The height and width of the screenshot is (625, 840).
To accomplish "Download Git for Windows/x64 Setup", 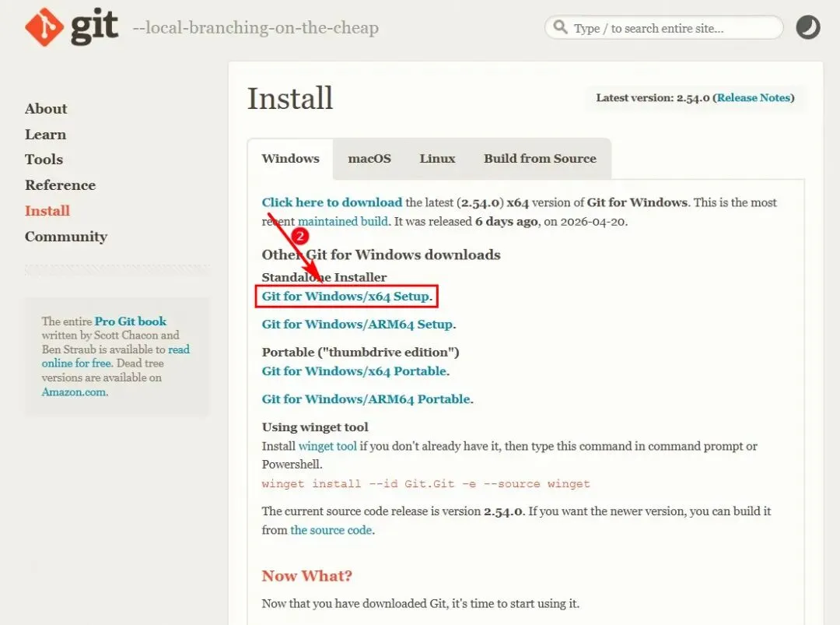I will pyautogui.click(x=345, y=297).
